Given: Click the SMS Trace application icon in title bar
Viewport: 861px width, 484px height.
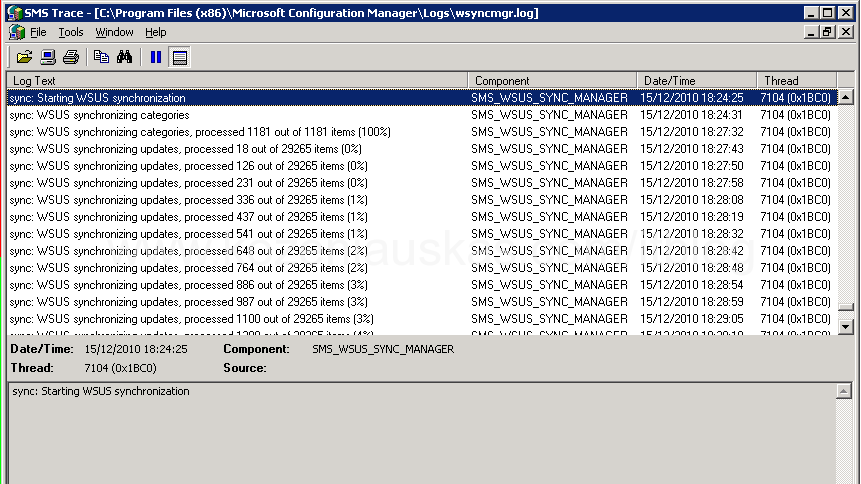Looking at the screenshot, I should tap(14, 13).
